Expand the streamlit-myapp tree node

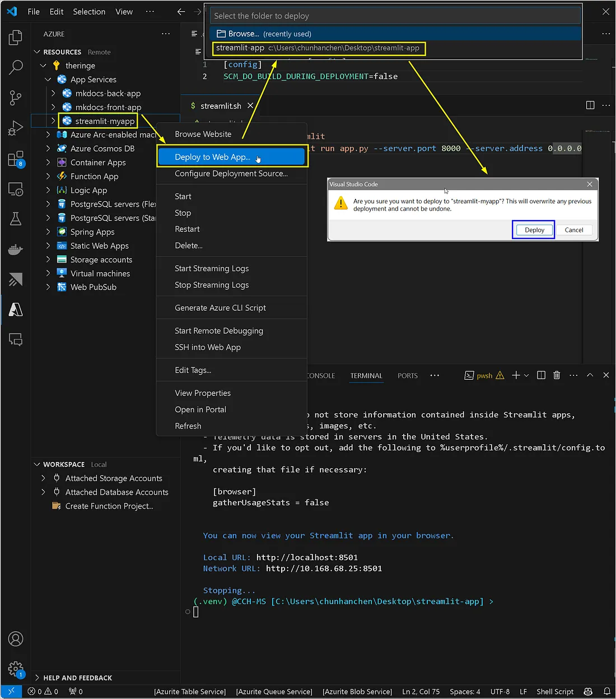click(53, 121)
